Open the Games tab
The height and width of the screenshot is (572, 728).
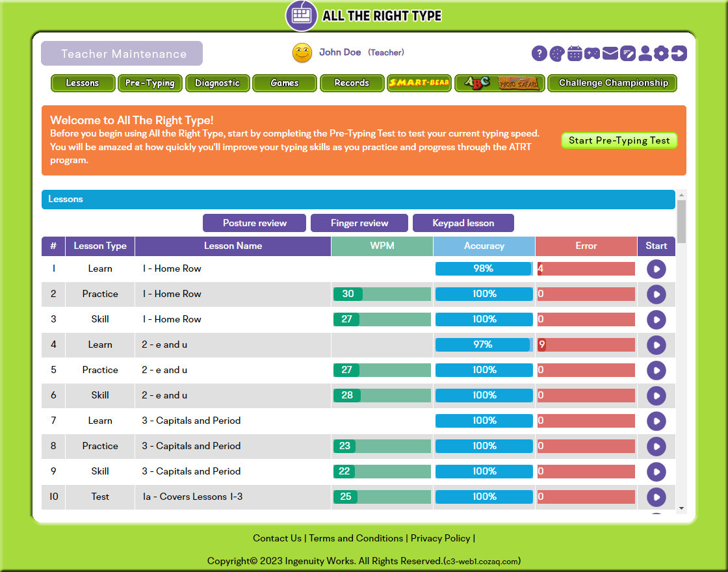(x=285, y=83)
